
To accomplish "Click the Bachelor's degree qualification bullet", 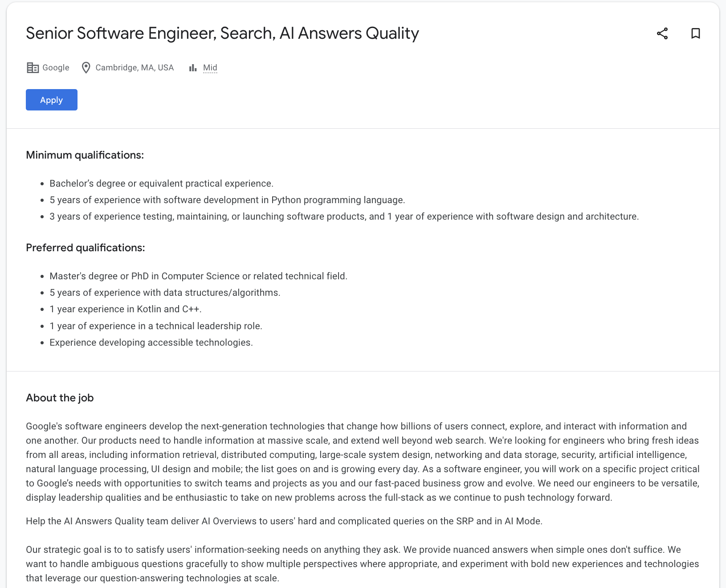I will tap(161, 183).
